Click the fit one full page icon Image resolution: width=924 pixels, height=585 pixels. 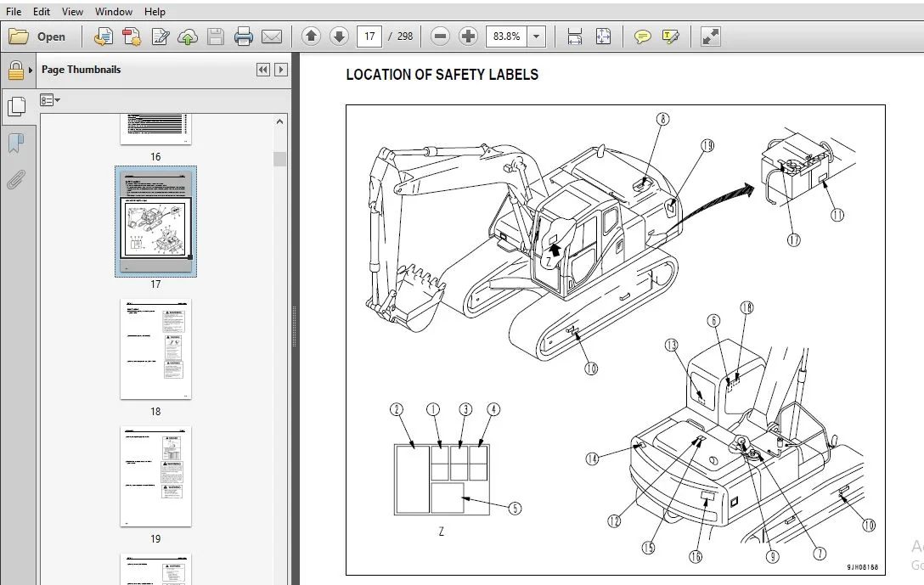pos(604,37)
